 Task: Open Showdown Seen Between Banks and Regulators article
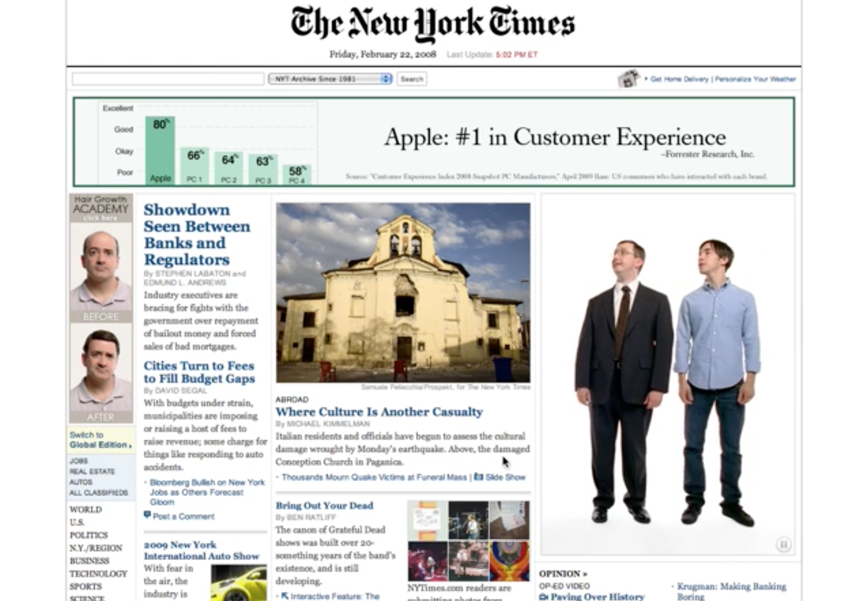coord(197,235)
